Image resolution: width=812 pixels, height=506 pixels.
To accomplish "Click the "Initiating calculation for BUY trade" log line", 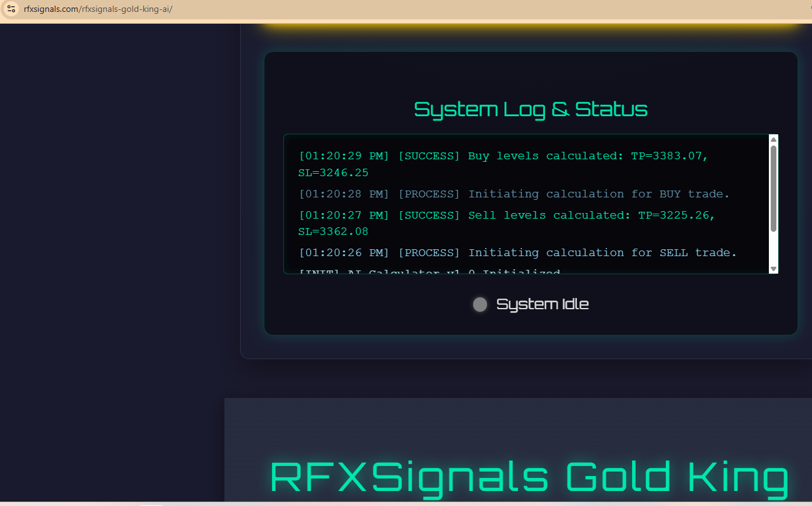I will tap(514, 194).
